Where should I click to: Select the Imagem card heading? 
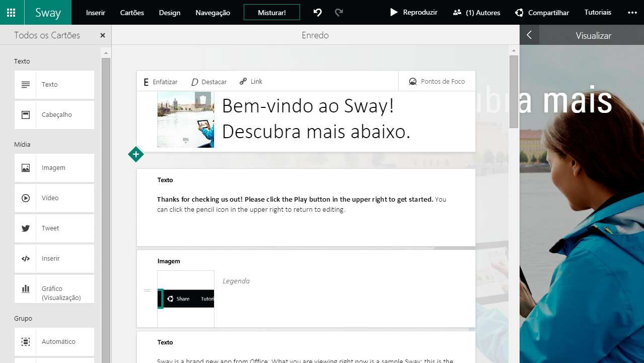coord(169,261)
